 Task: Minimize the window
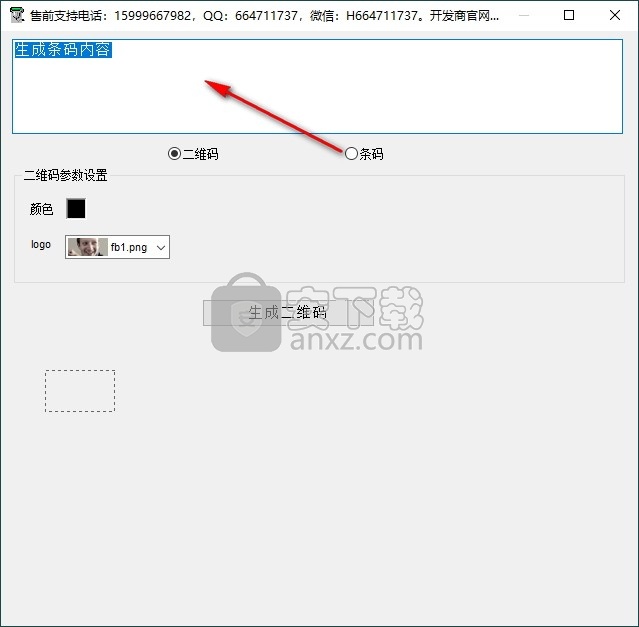pyautogui.click(x=524, y=15)
